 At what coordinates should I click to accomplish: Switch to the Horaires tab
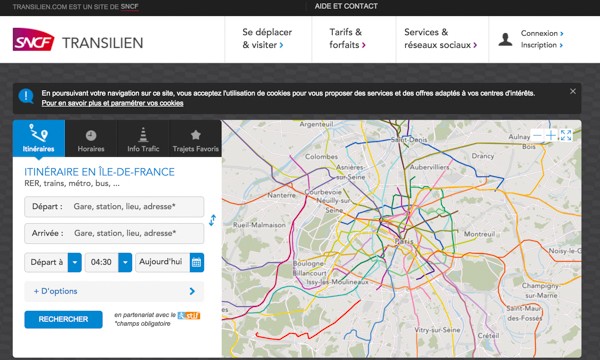tap(91, 138)
